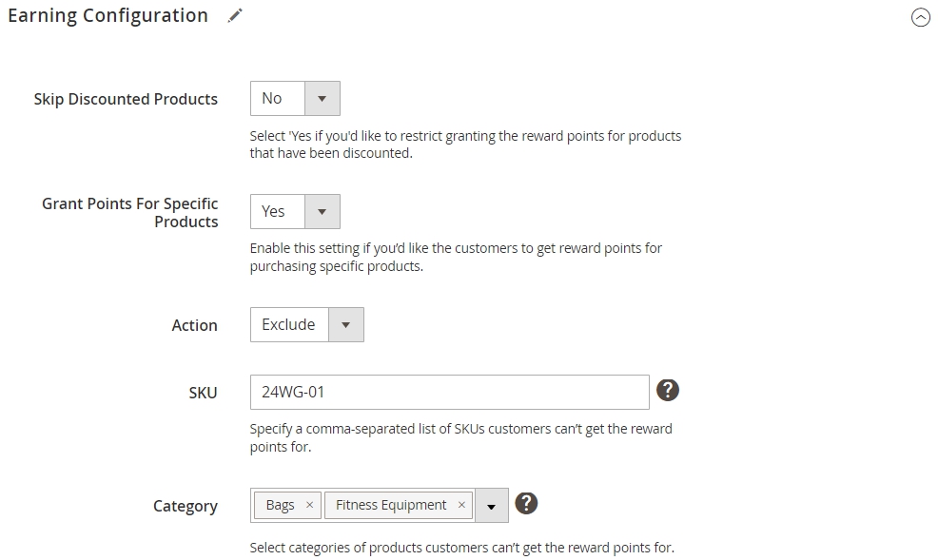
Task: Click the SKU field label
Action: coord(203,393)
